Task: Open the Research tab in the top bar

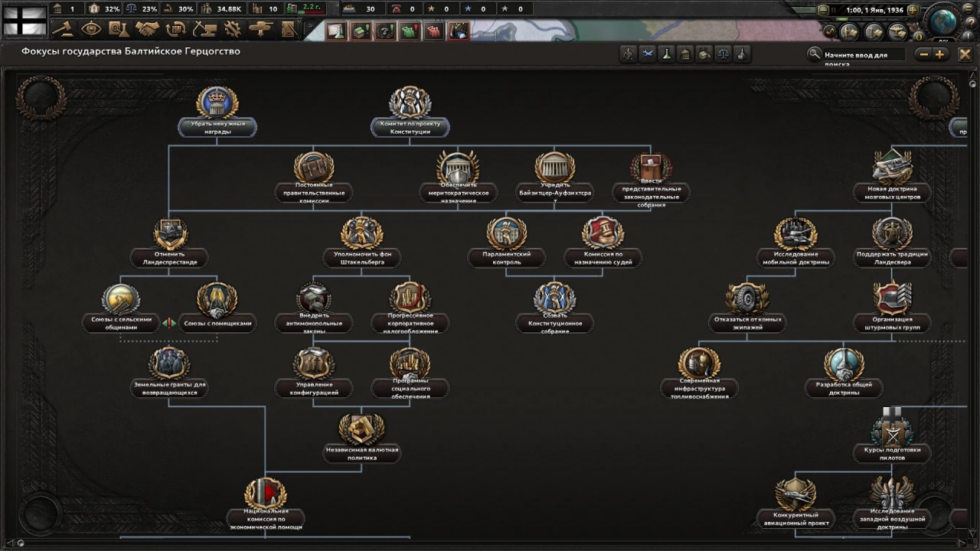Action: (118, 29)
